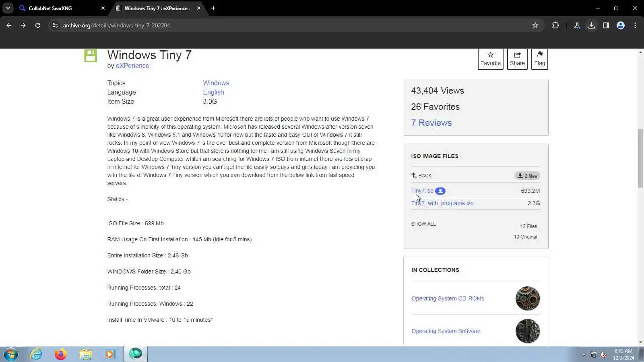Click the scrollbar down arrow

pos(640,342)
